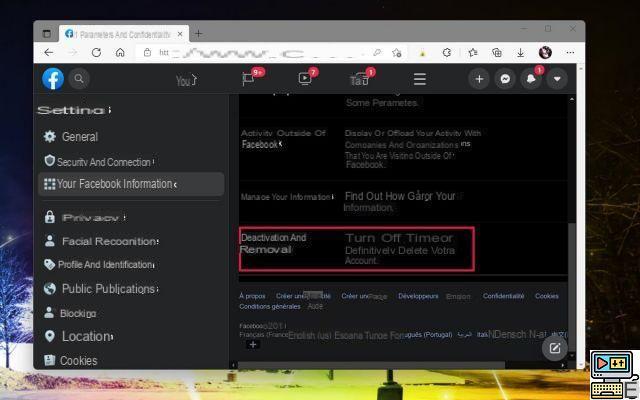640x400 pixels.
Task: Open Facial Recognition settings
Action: 101,241
